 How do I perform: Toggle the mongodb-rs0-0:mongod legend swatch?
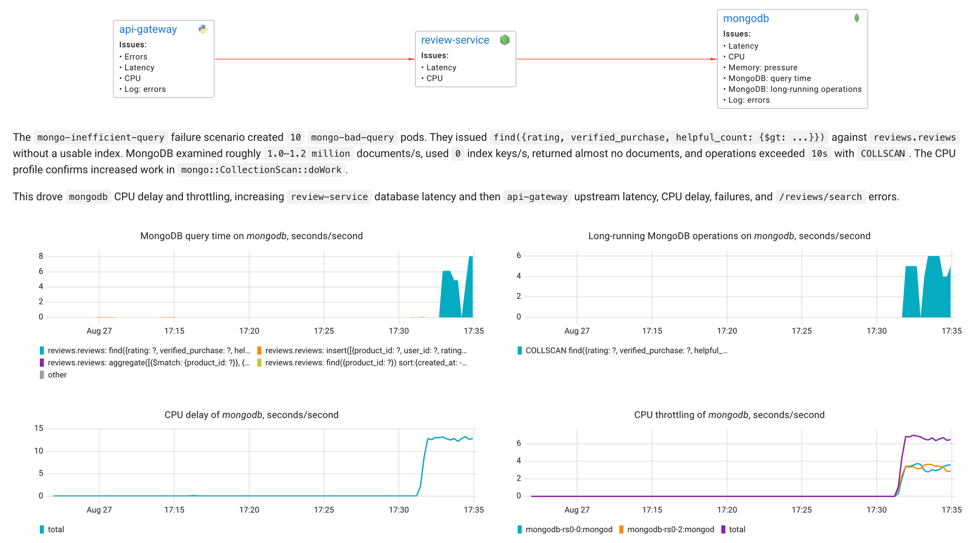(520, 530)
